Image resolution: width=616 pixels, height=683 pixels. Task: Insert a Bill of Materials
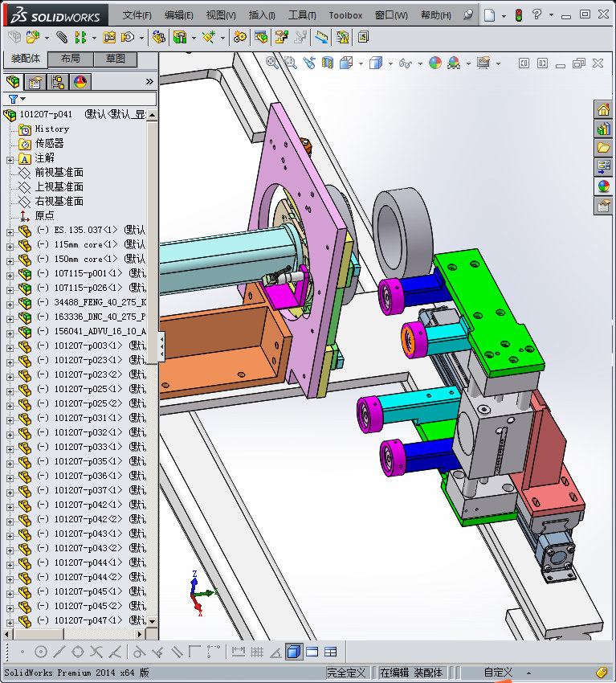coord(261,38)
